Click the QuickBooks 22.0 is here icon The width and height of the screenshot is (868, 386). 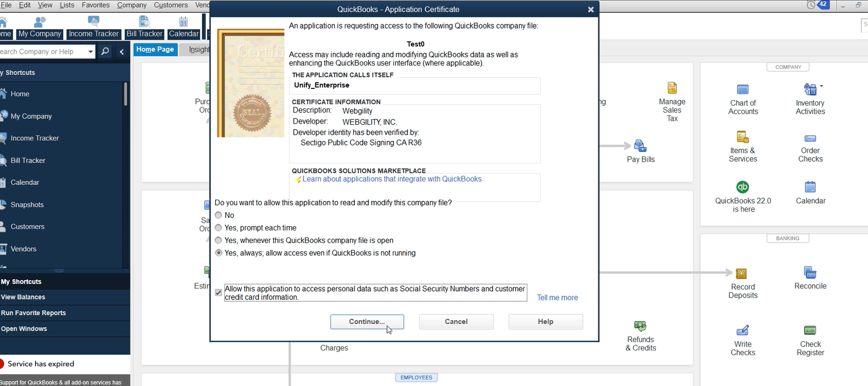point(743,187)
